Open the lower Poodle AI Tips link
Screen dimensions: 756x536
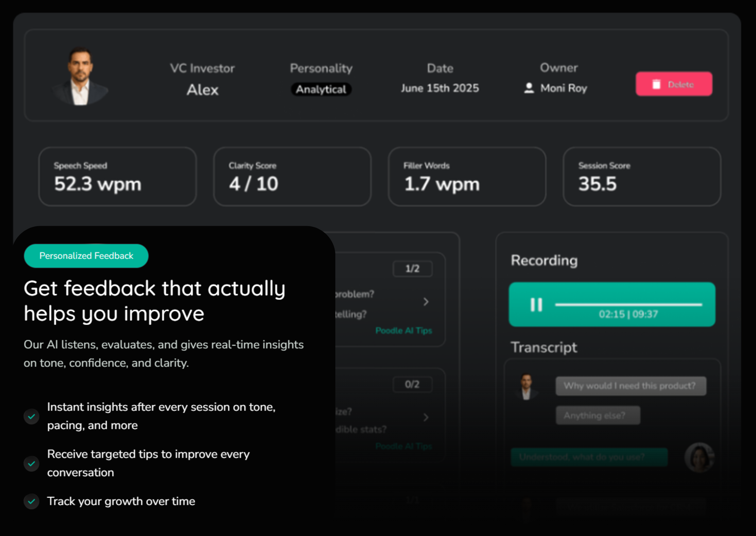(403, 446)
